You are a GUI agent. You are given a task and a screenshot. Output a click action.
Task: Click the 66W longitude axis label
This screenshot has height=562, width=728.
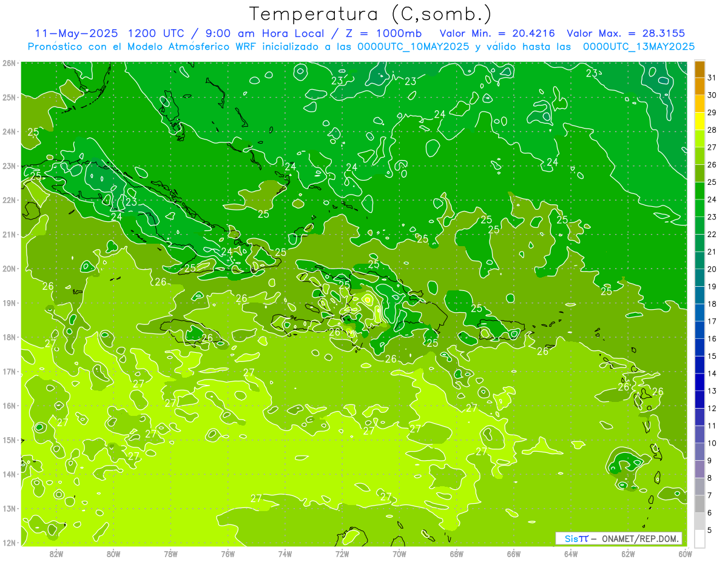tap(514, 554)
